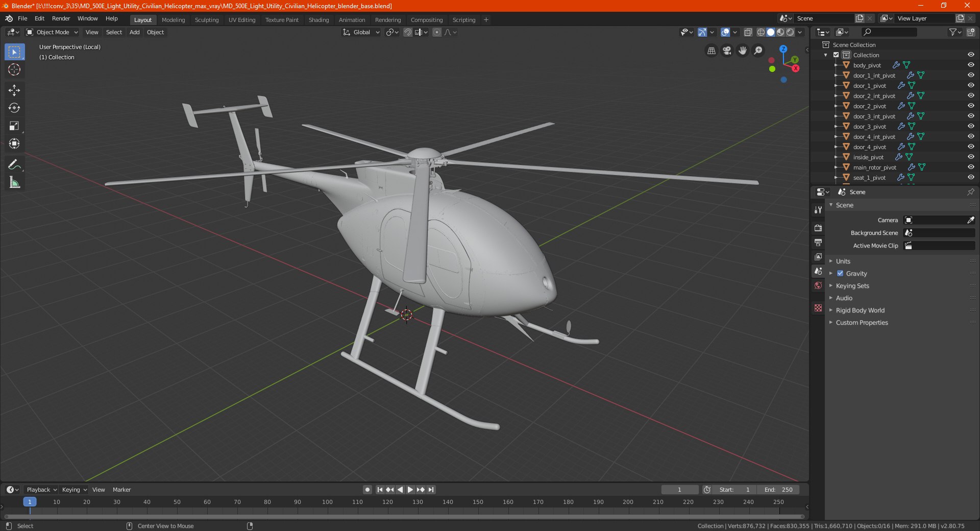Add a new workspace tab
The height and width of the screenshot is (531, 980).
click(486, 20)
